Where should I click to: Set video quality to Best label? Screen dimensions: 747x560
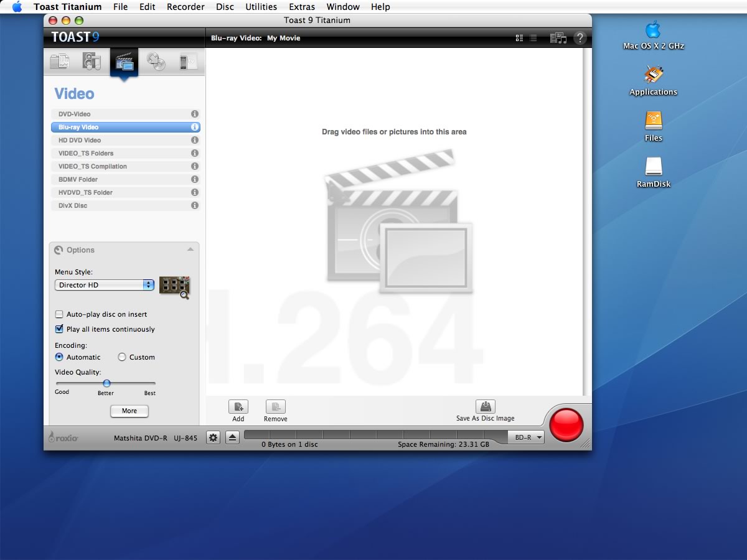pos(150,393)
